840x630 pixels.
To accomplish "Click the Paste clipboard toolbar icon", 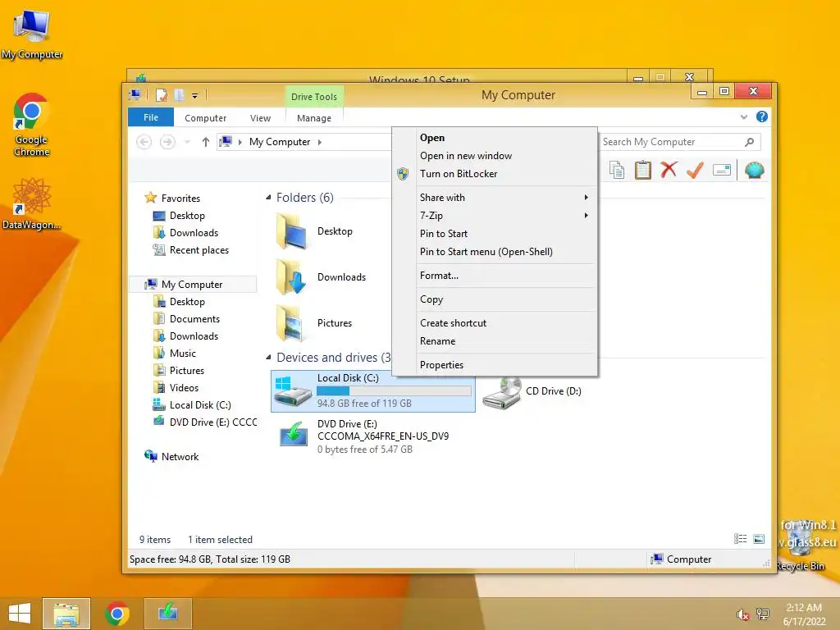I will [643, 171].
